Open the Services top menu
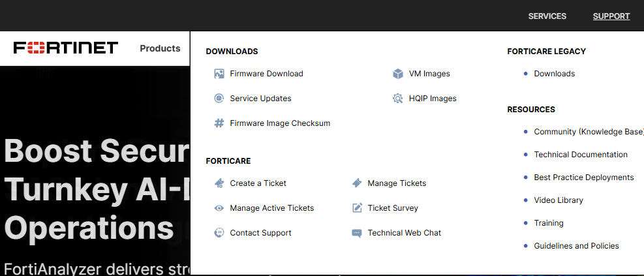The width and height of the screenshot is (644, 276). pos(547,16)
